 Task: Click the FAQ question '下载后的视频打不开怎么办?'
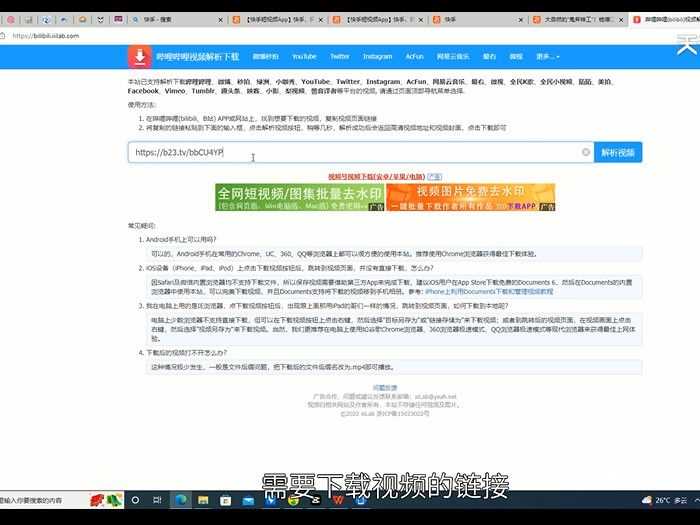[x=187, y=353]
